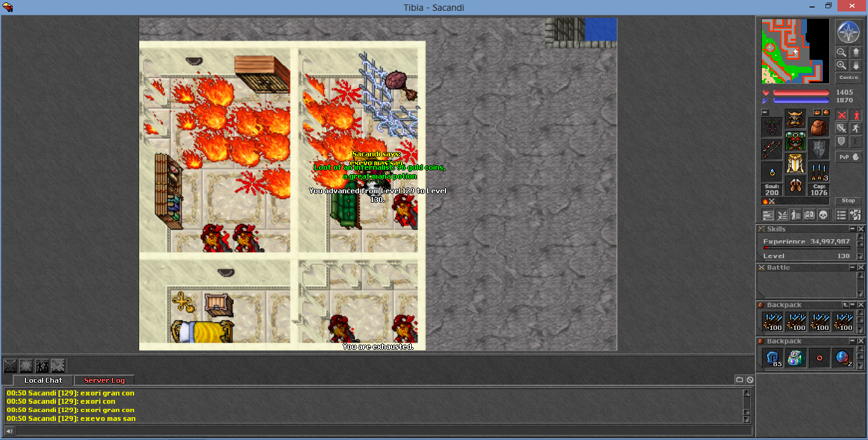Toggle the VIP list button
This screenshot has width=868, height=440.
pos(796,214)
